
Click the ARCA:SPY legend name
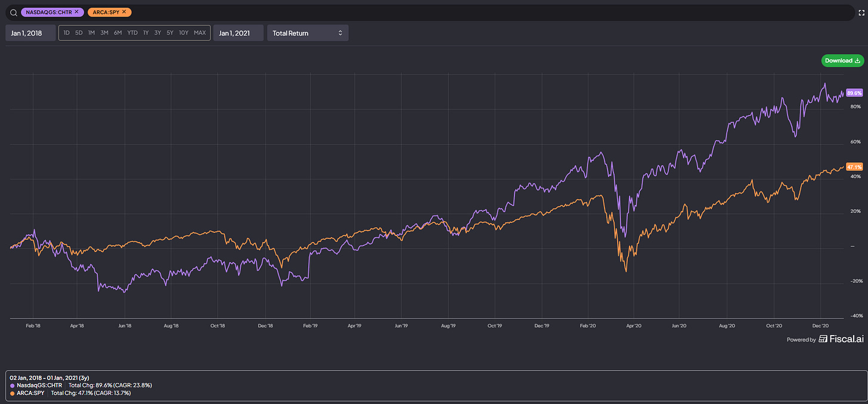click(x=30, y=393)
